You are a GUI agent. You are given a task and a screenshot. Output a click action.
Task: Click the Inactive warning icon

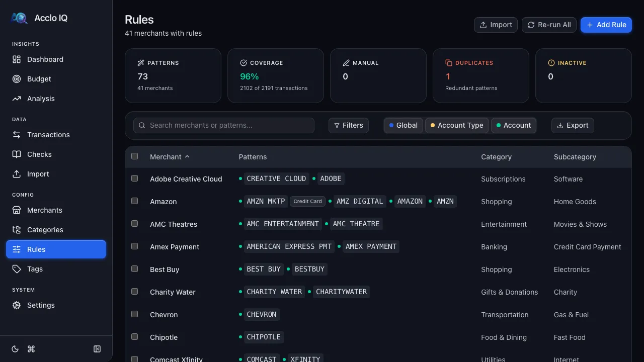point(551,63)
